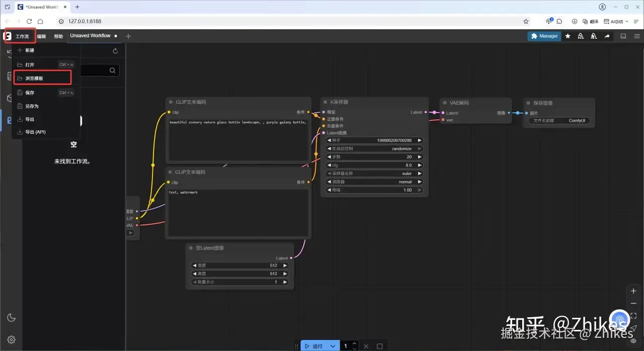
Task: Choose 打开 from the workflow menu
Action: click(45, 65)
